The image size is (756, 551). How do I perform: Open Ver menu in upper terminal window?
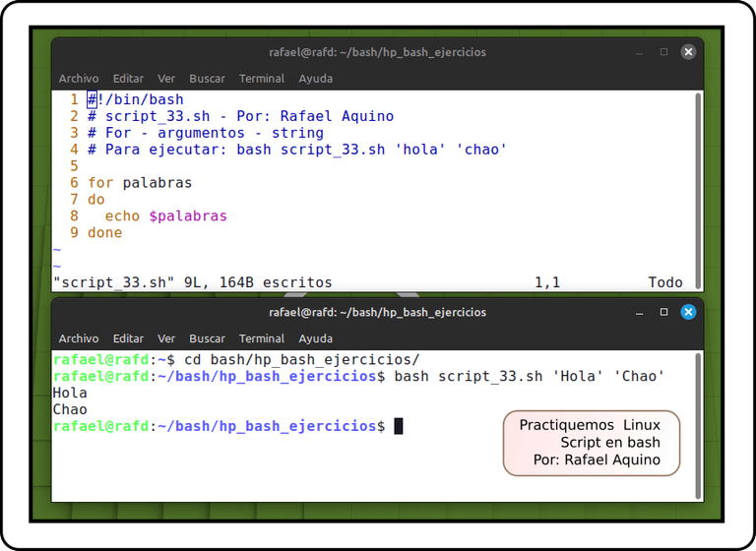pyautogui.click(x=166, y=79)
